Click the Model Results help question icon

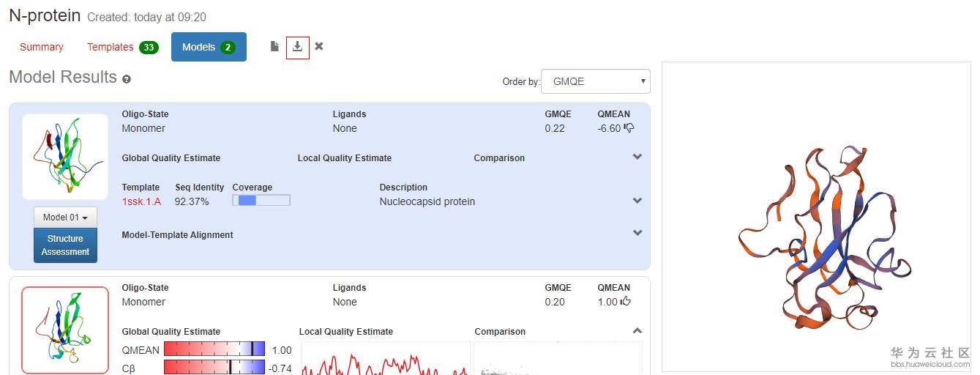coord(127,79)
